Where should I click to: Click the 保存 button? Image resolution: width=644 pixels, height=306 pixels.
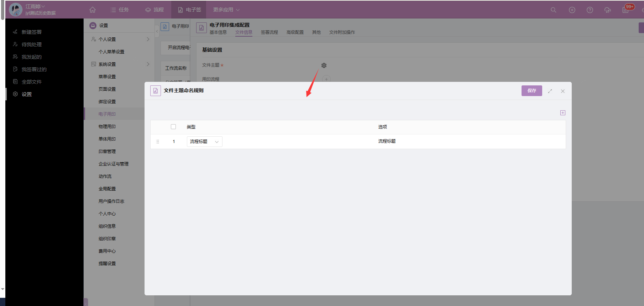pos(532,91)
